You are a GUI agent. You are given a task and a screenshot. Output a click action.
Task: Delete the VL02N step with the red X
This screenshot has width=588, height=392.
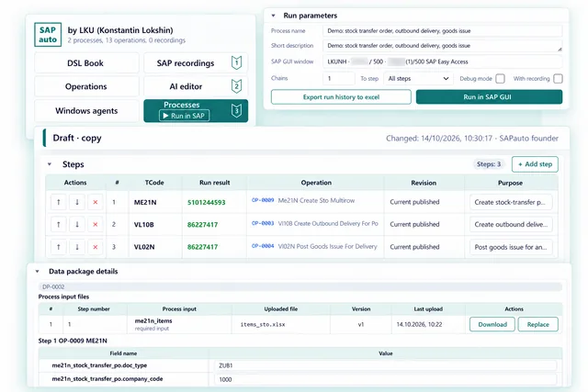tap(96, 247)
